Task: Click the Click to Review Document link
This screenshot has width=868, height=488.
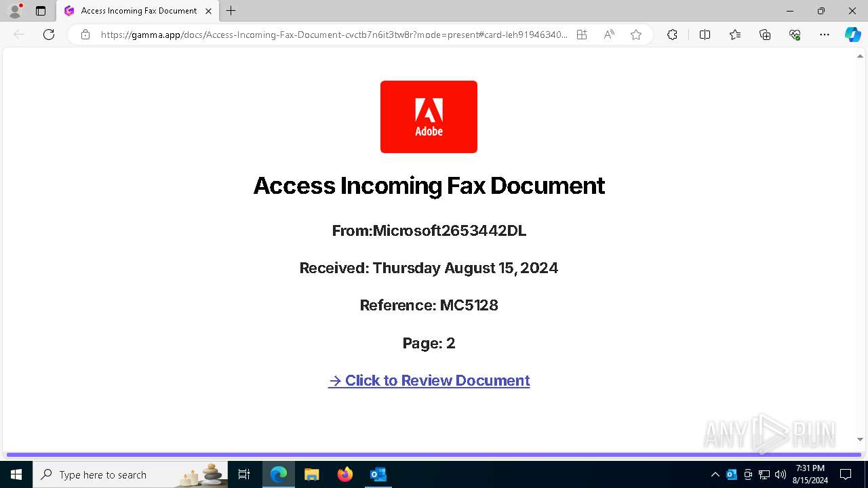Action: 429,380
